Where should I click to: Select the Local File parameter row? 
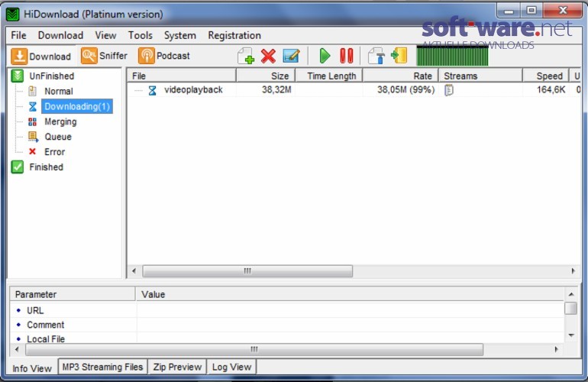[x=287, y=338]
